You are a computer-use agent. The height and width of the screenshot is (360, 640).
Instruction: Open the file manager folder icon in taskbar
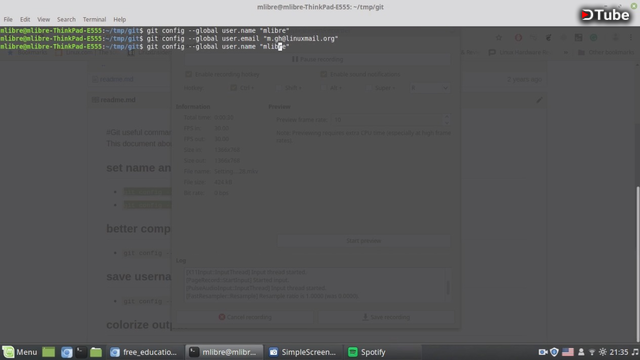[96, 352]
